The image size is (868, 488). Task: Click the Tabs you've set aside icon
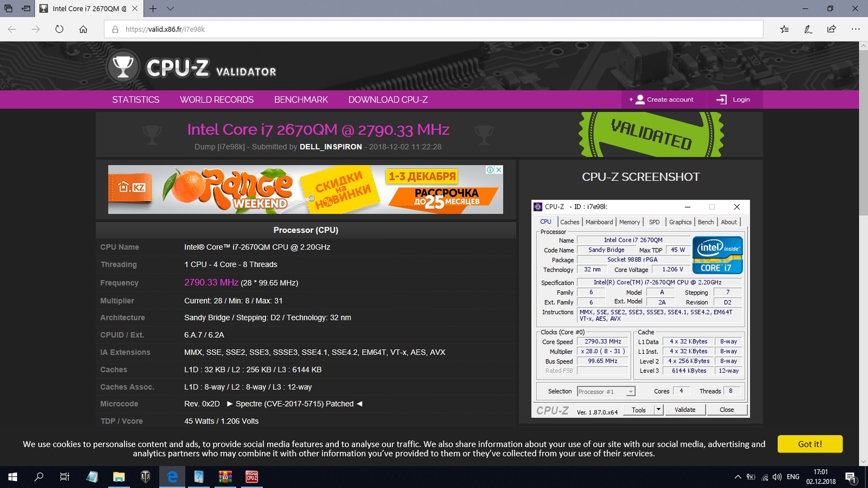tap(9, 9)
